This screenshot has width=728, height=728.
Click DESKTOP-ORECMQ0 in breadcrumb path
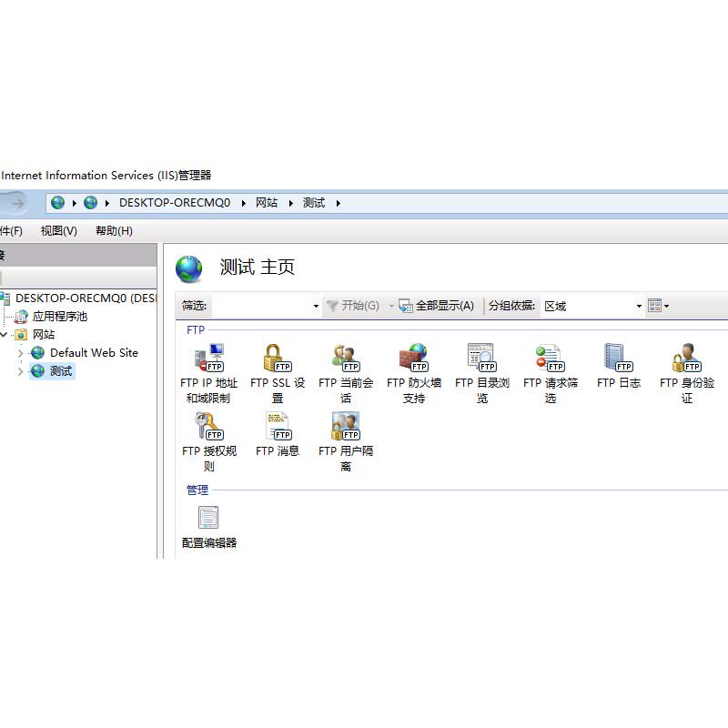[x=175, y=203]
